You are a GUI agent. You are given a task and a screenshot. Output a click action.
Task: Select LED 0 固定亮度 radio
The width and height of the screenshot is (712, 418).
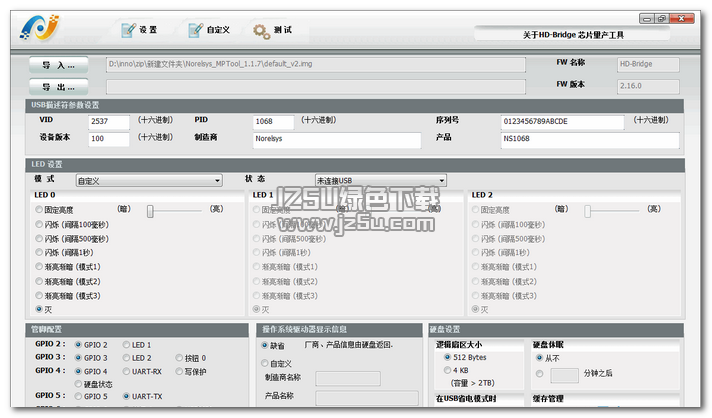pyautogui.click(x=39, y=209)
